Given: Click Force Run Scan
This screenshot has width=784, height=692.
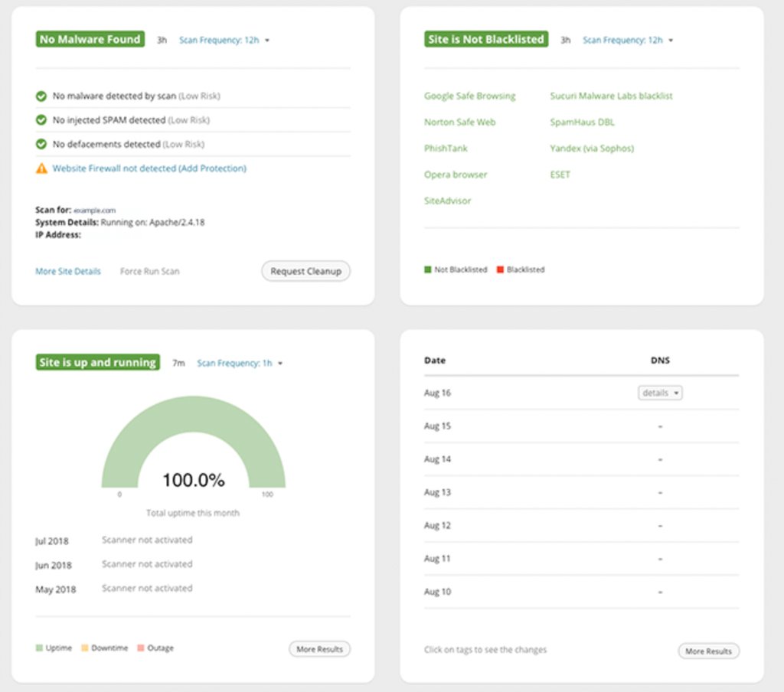Looking at the screenshot, I should (149, 271).
